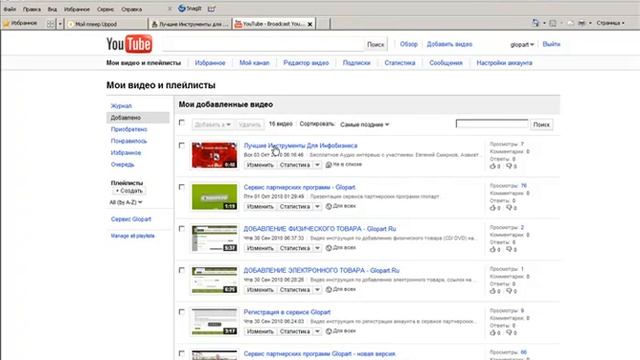Open the Справка menu
This screenshot has width=640, height=360.
point(132,9)
